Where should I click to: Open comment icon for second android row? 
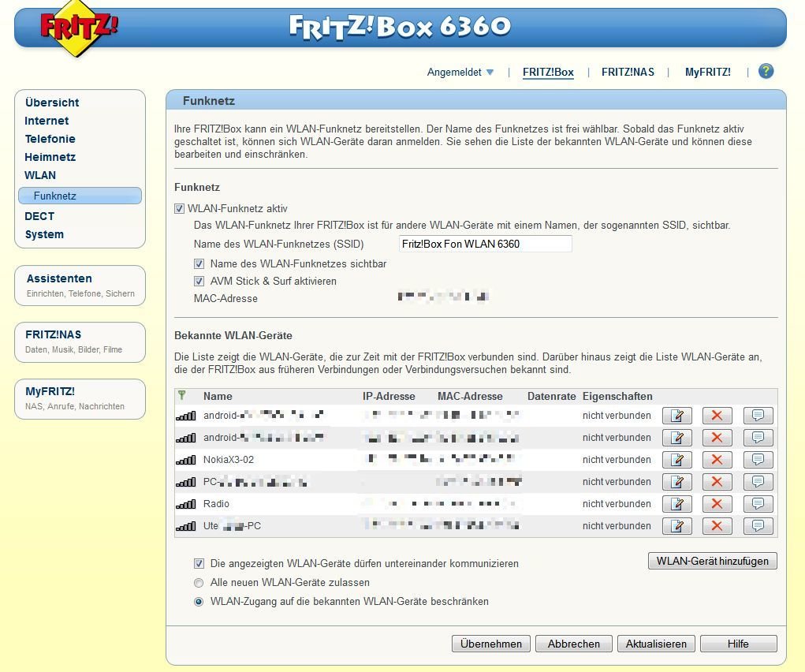(x=758, y=438)
